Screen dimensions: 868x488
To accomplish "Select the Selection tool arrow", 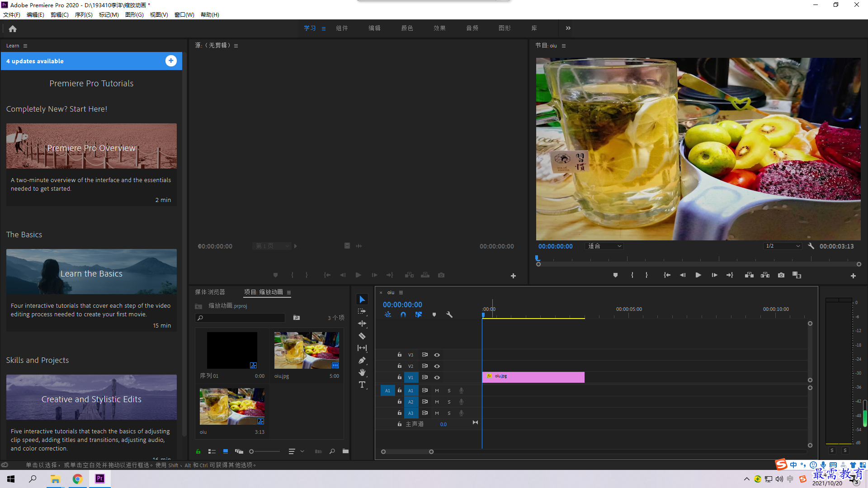I will click(362, 300).
